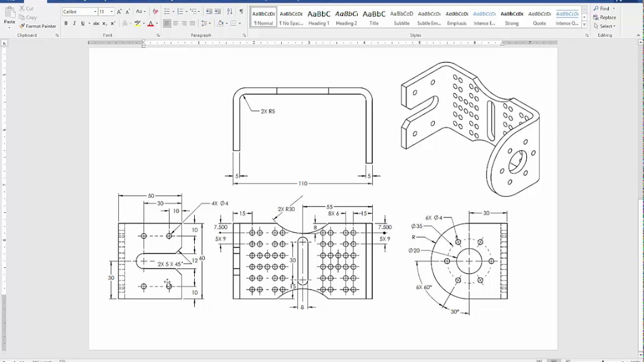
Task: Show or hide paragraph marks
Action: (x=242, y=12)
